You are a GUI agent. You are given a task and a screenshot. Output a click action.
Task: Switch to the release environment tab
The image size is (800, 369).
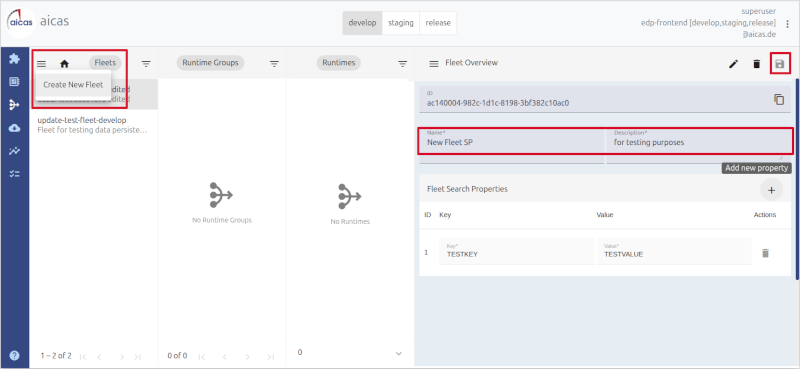[x=438, y=23]
